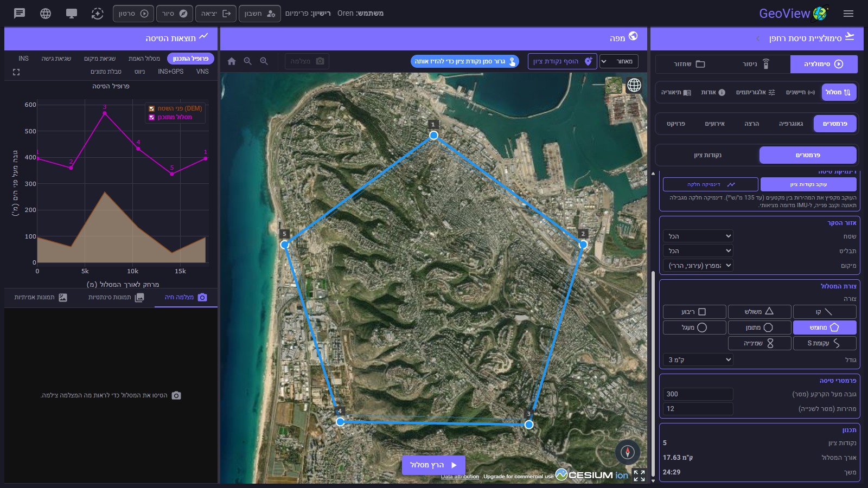Switch to smooth dynamics (דינמיקה חלקה) mode
Image resolution: width=868 pixels, height=488 pixels.
pos(711,184)
